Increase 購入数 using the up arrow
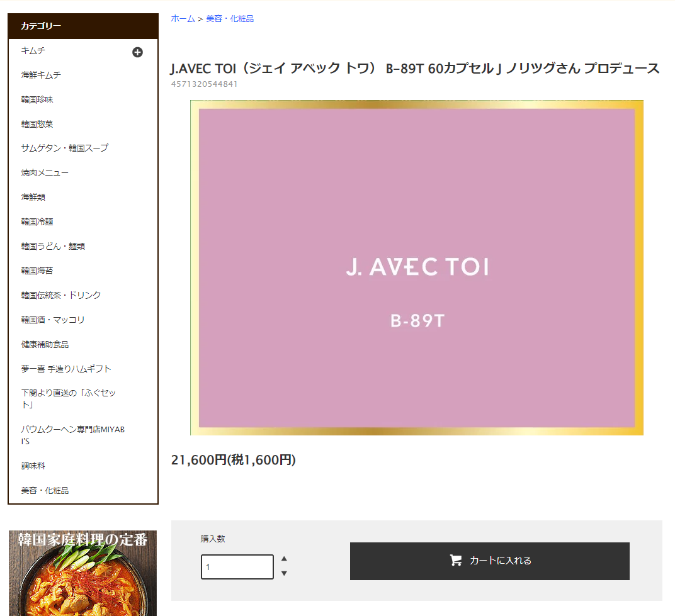 (x=284, y=559)
